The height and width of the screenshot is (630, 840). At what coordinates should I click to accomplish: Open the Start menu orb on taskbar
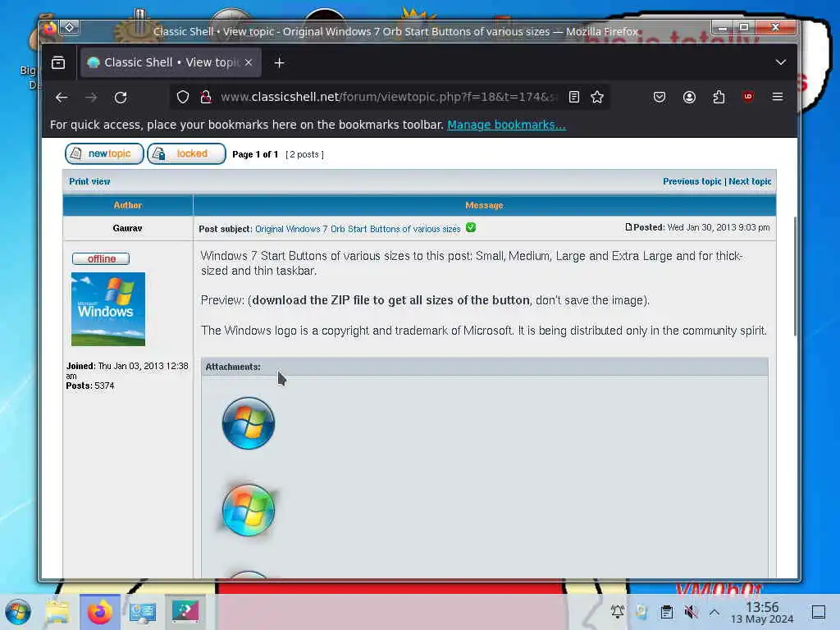point(18,612)
